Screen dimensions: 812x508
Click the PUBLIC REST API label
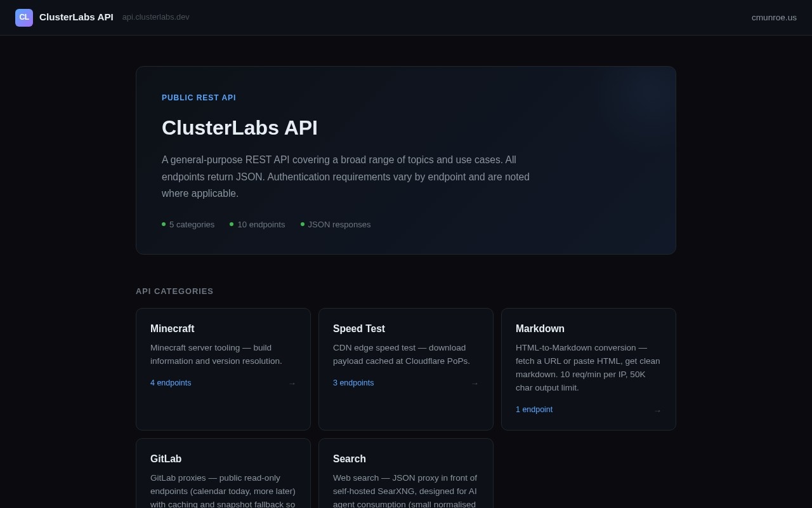click(x=199, y=98)
